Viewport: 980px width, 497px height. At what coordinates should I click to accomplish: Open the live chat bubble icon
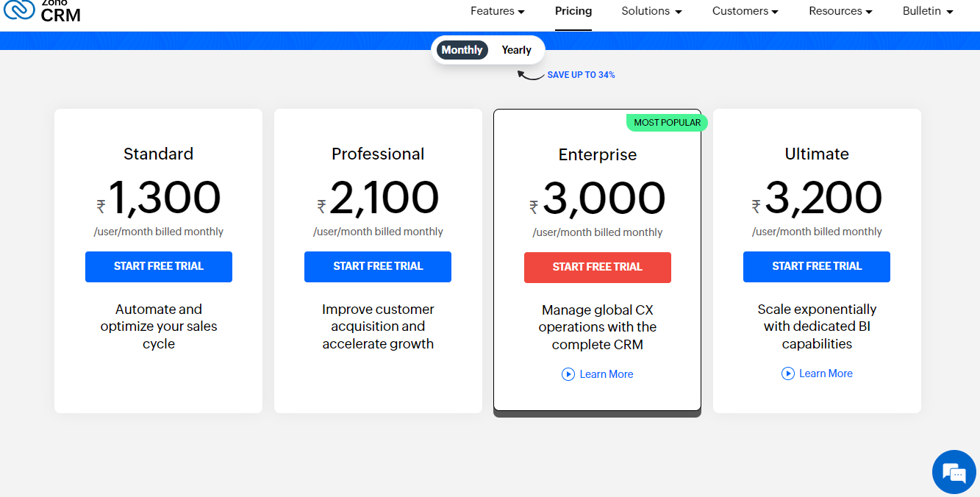click(x=954, y=472)
